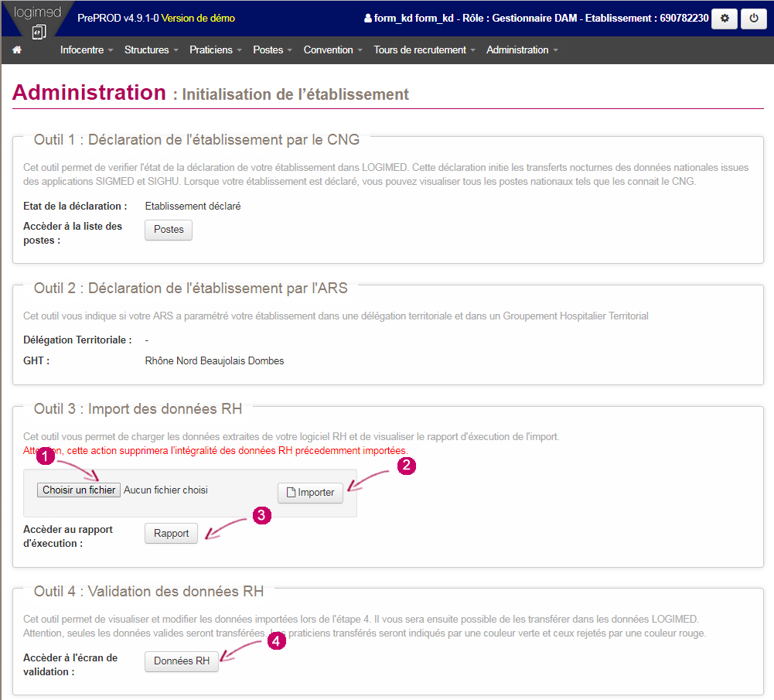This screenshot has height=700, width=774.
Task: Click the logimed logo
Action: pyautogui.click(x=38, y=20)
